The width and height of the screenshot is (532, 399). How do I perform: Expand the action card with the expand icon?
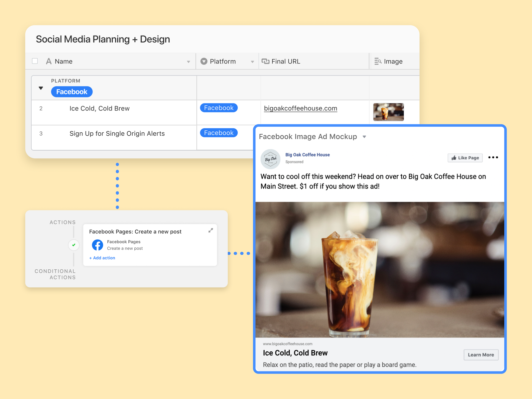coord(210,230)
